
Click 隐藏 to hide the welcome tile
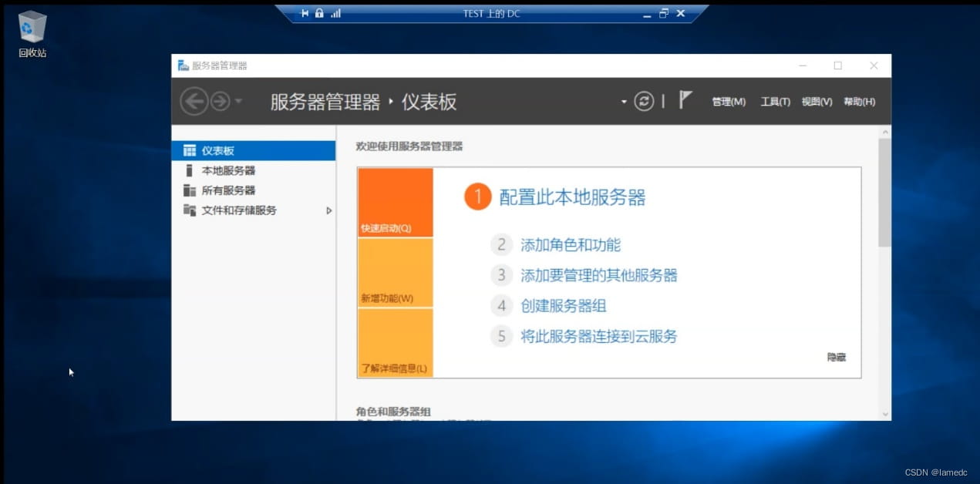[x=837, y=358]
